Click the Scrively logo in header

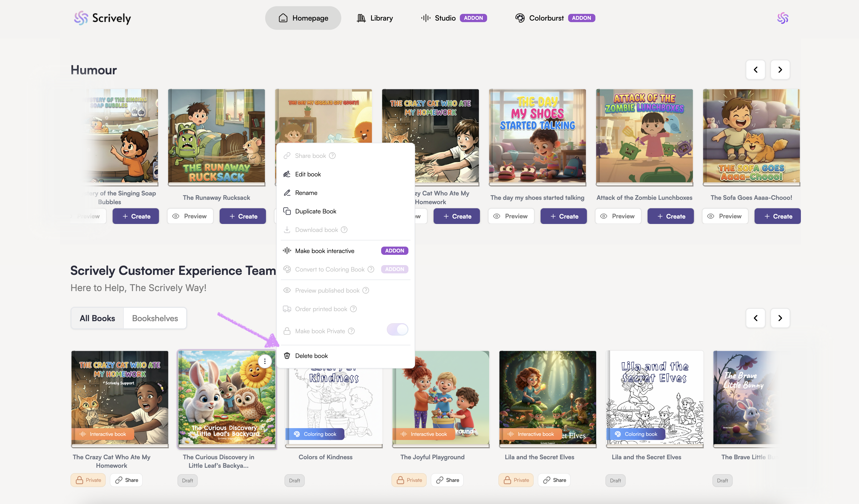click(102, 18)
